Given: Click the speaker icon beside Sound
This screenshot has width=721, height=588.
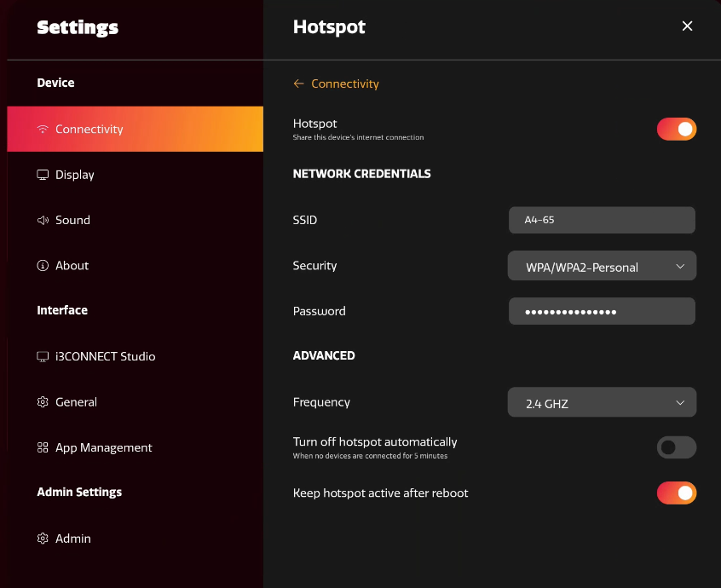Looking at the screenshot, I should [43, 220].
